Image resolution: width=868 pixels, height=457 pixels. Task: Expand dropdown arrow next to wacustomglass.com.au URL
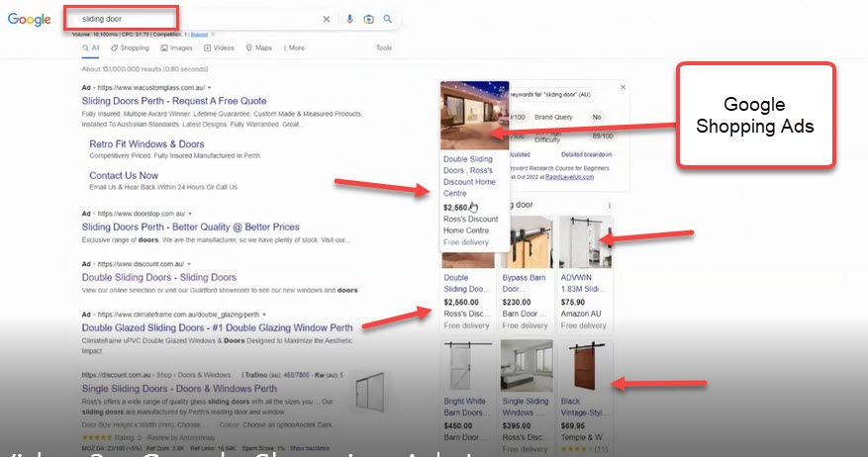[x=209, y=87]
